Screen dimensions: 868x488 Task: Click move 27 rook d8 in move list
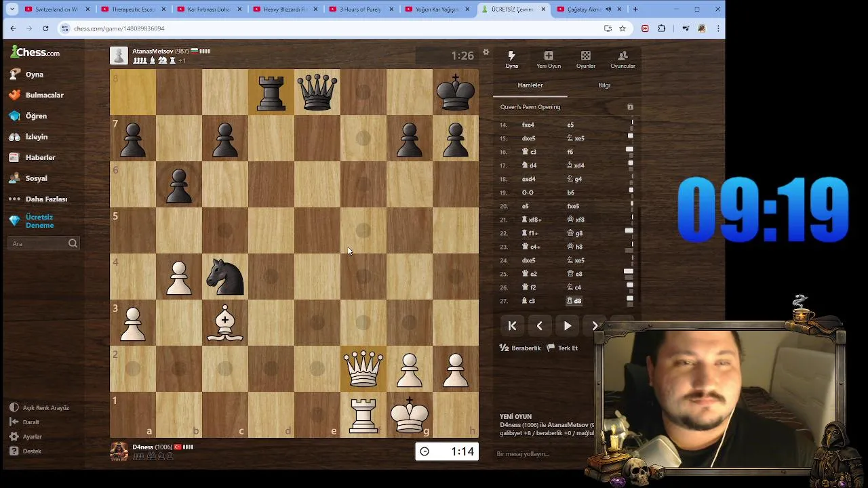tap(574, 301)
